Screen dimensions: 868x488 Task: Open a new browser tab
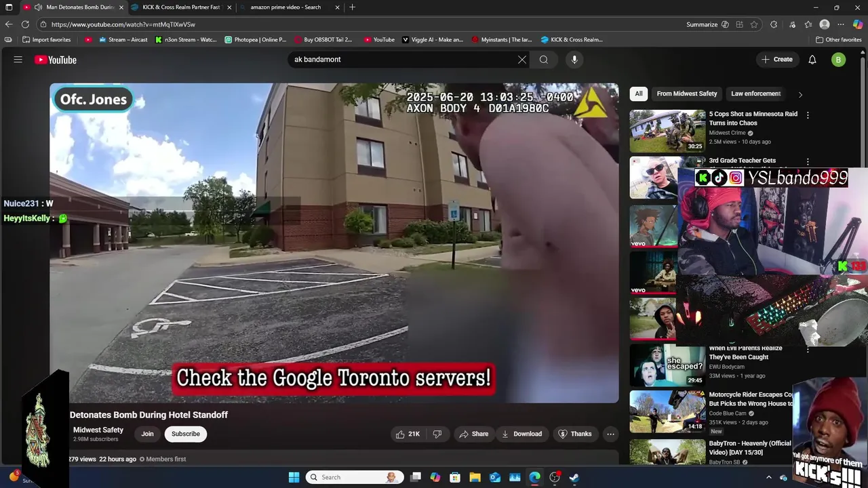coord(352,7)
